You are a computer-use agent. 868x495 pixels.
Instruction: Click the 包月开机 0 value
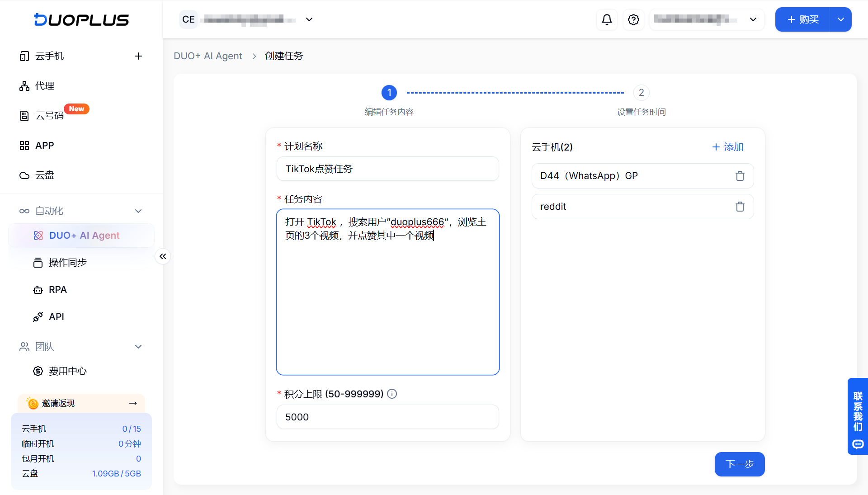point(138,459)
